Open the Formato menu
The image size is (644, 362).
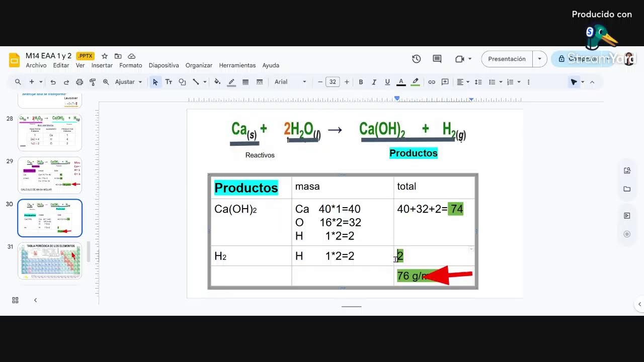tap(131, 65)
